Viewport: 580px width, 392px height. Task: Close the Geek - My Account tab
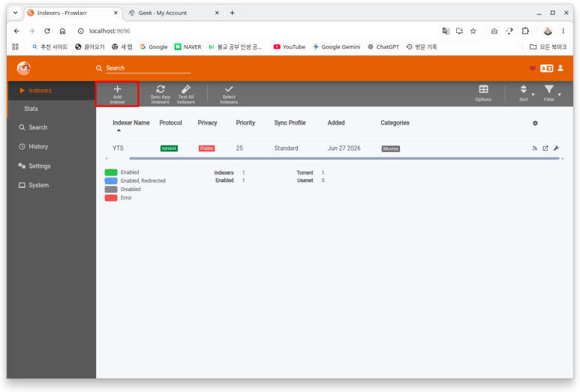[x=217, y=13]
